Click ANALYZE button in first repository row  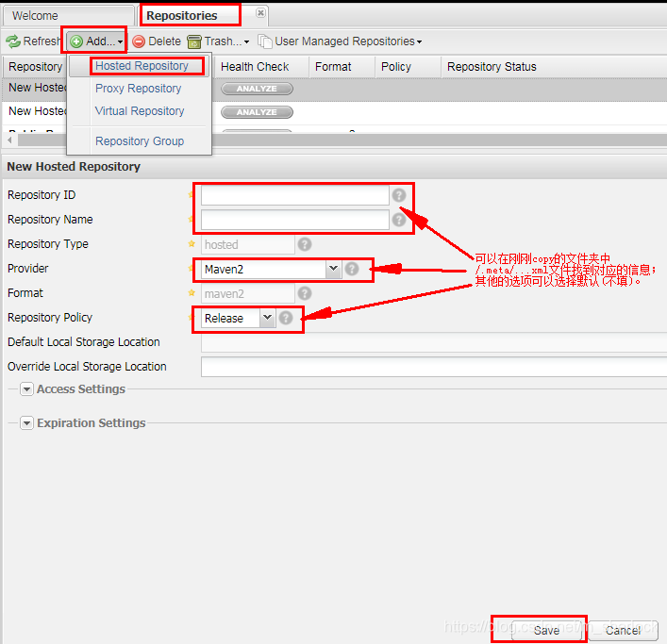257,89
